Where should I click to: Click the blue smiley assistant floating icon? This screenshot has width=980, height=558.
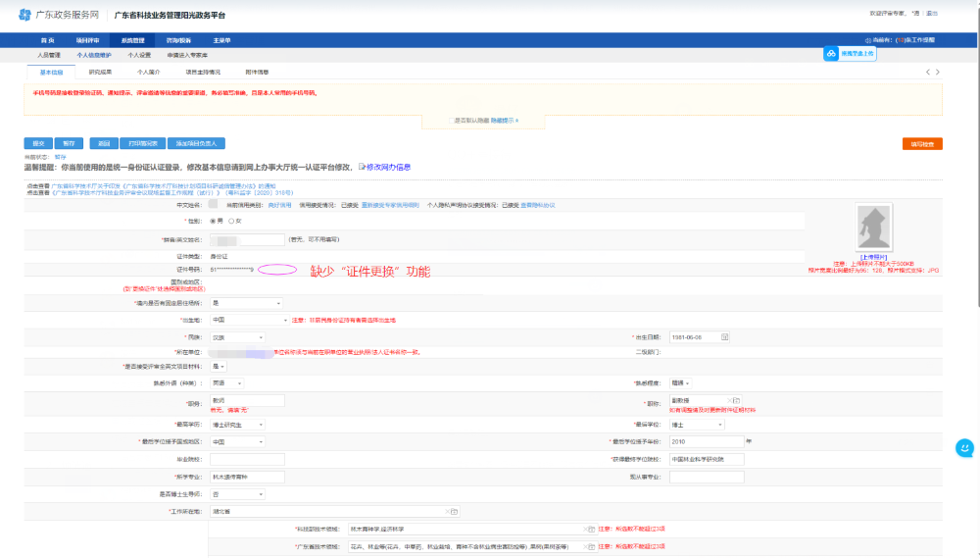(964, 447)
